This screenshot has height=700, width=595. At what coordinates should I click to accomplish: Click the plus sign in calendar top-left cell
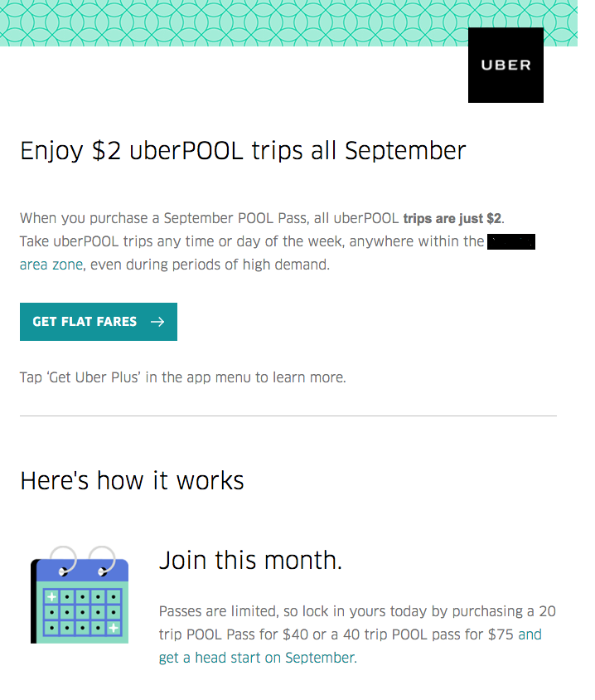[x=51, y=596]
